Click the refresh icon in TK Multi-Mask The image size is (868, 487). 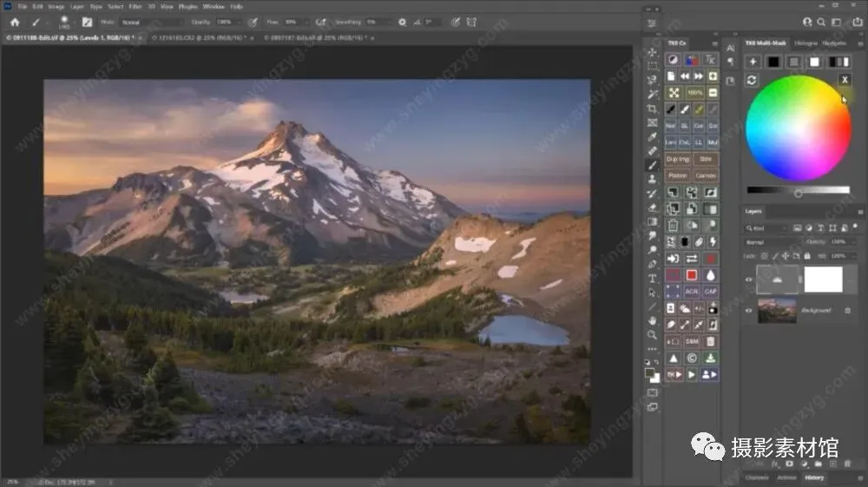pos(751,80)
